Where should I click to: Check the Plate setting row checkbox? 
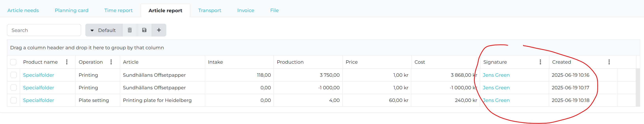point(14,100)
